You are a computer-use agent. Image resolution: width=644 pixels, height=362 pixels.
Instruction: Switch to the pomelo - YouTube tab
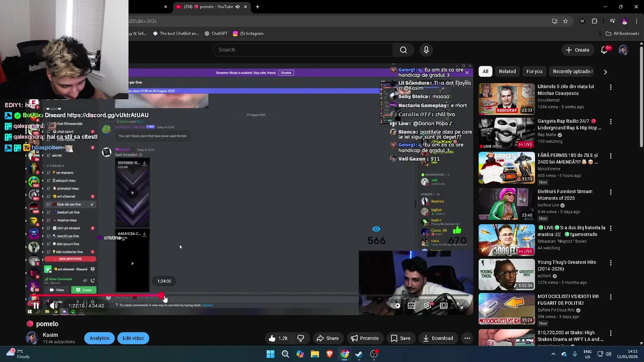click(212, 7)
